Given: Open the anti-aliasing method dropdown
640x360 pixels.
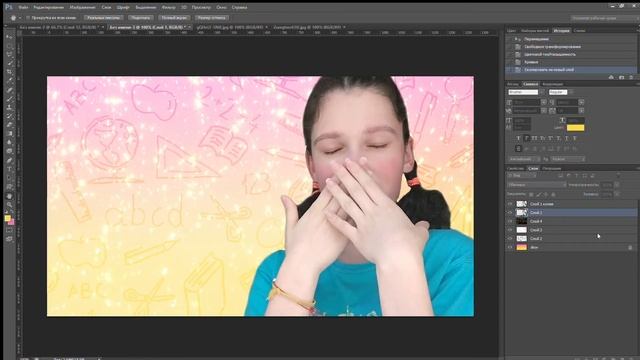Looking at the screenshot, I should click(568, 159).
